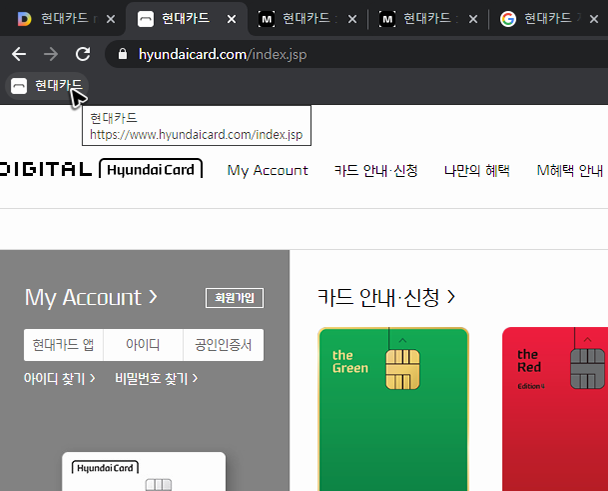
Task: Open My Account in top navigation
Action: tap(268, 170)
